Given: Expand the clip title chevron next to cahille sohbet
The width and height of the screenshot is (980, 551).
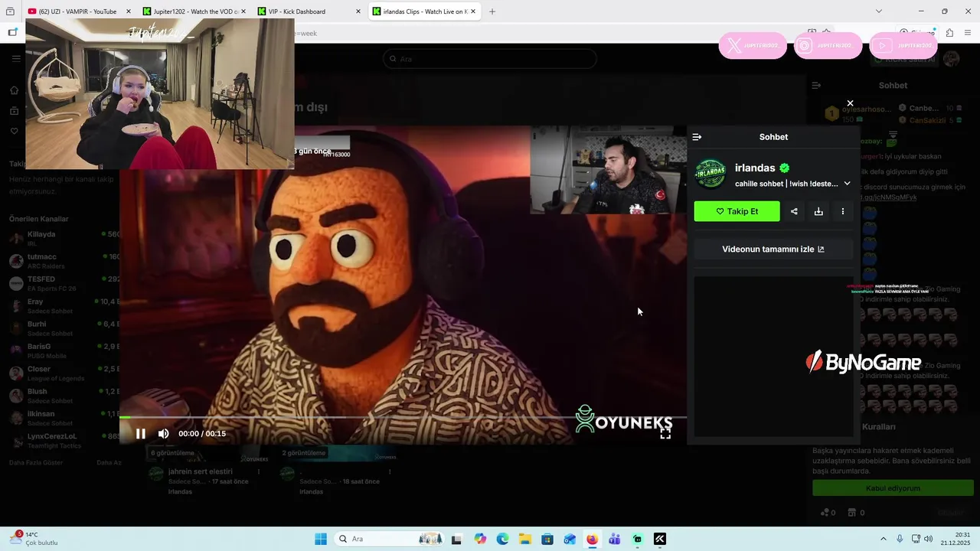Looking at the screenshot, I should click(847, 184).
